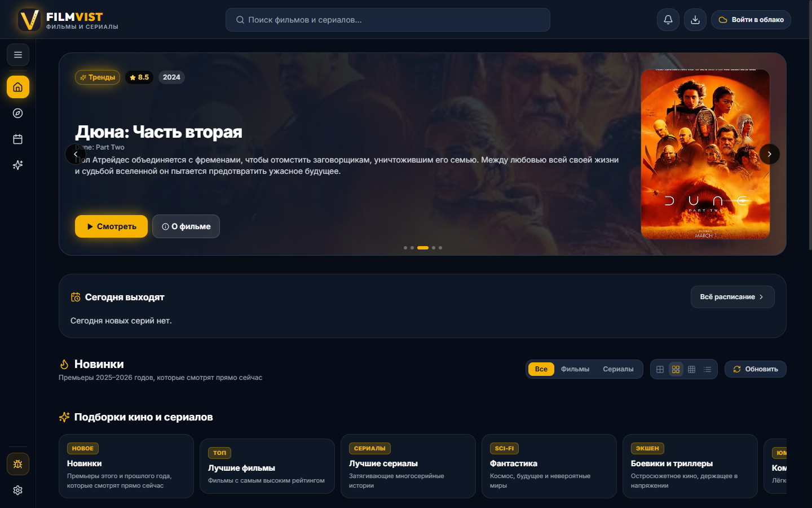Open the Боевики и триллеры collection card
This screenshot has width=812, height=508.
coord(690,466)
